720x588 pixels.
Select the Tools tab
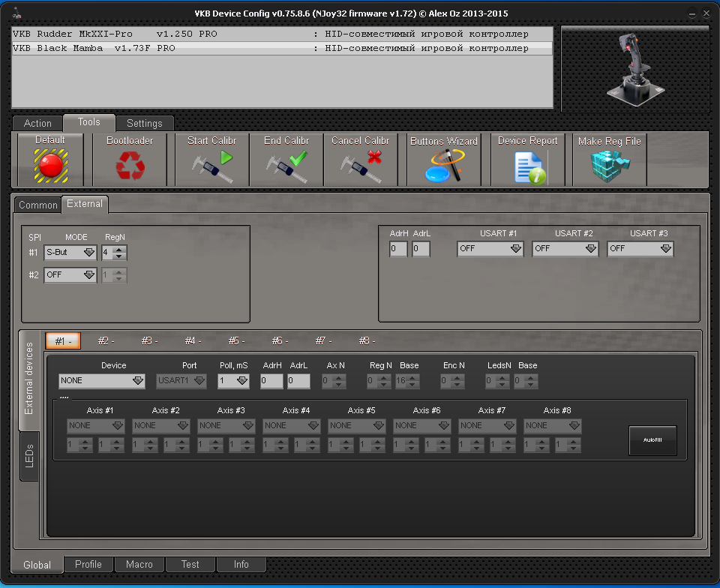click(x=88, y=122)
